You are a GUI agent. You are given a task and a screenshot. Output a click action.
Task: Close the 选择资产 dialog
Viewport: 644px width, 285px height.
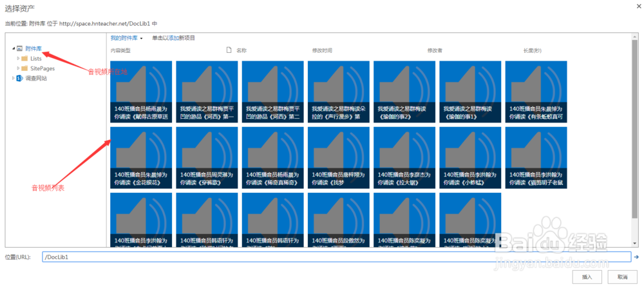638,7
